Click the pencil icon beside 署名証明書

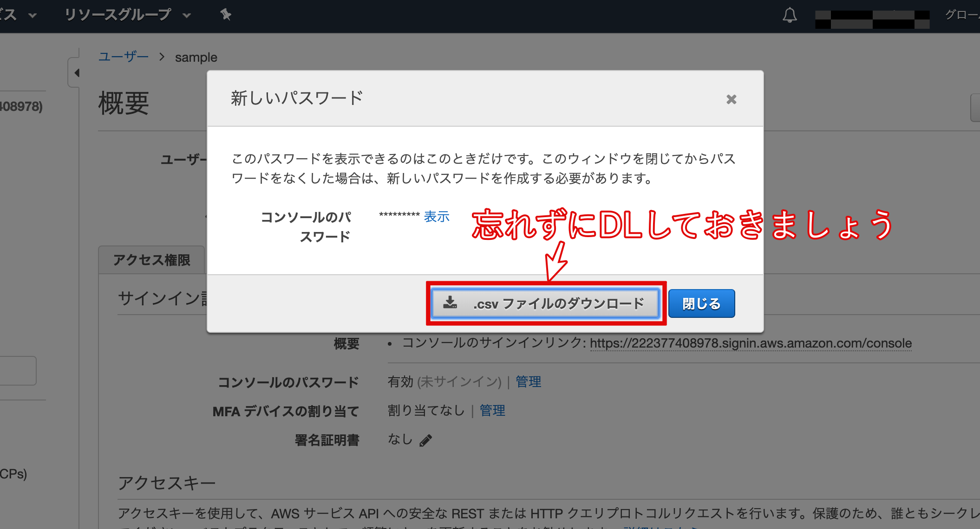[x=425, y=440]
